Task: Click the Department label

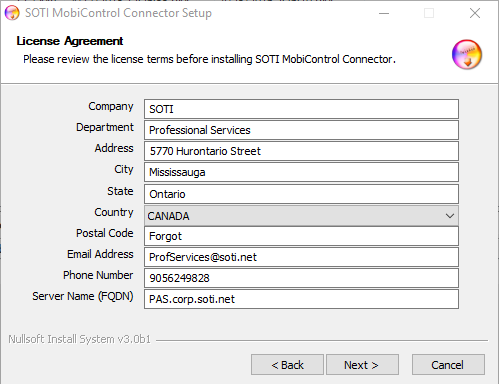Action: click(x=105, y=127)
